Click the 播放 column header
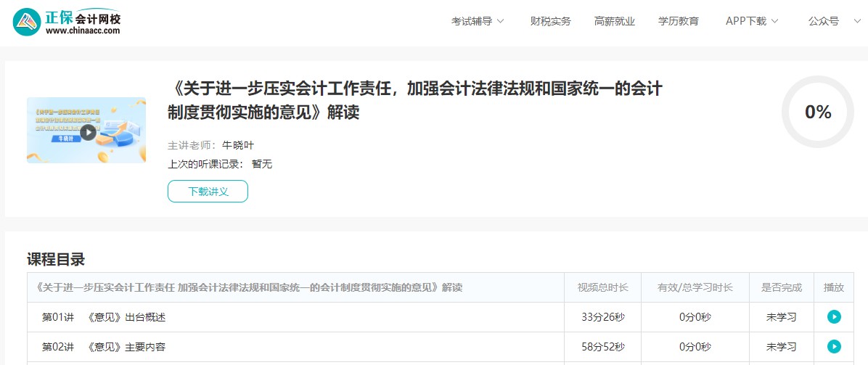Screen dimensions: 868x365 (834, 287)
